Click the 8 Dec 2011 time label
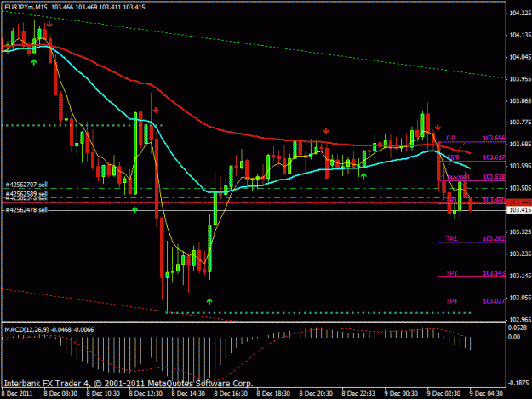Viewport: 532px width, 399px height. tap(17, 394)
